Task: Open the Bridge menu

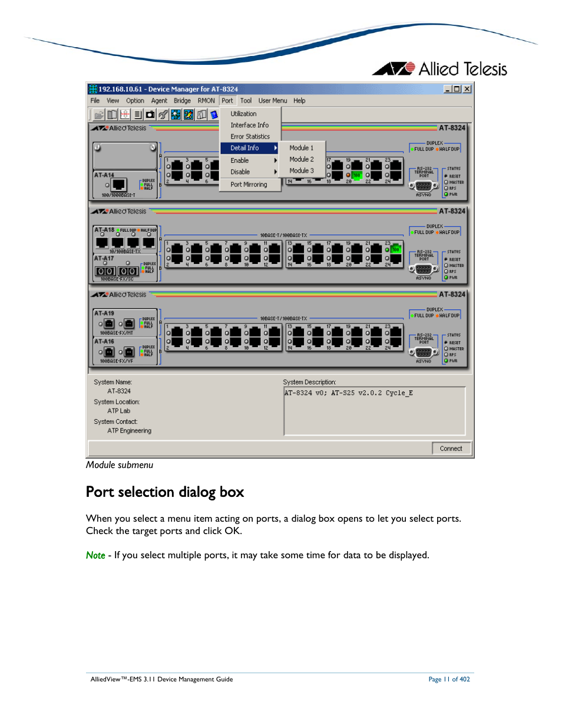Action: pos(182,101)
